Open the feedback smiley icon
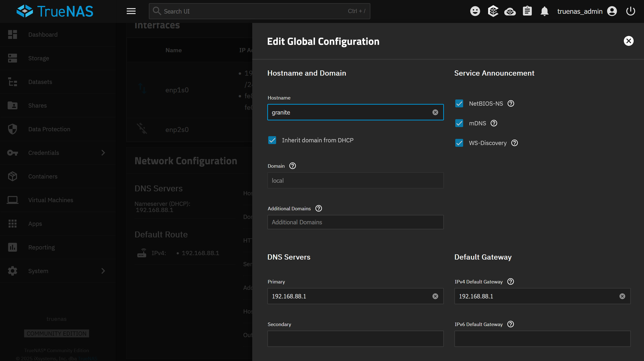Screen dimensions: 644x361 475,11
